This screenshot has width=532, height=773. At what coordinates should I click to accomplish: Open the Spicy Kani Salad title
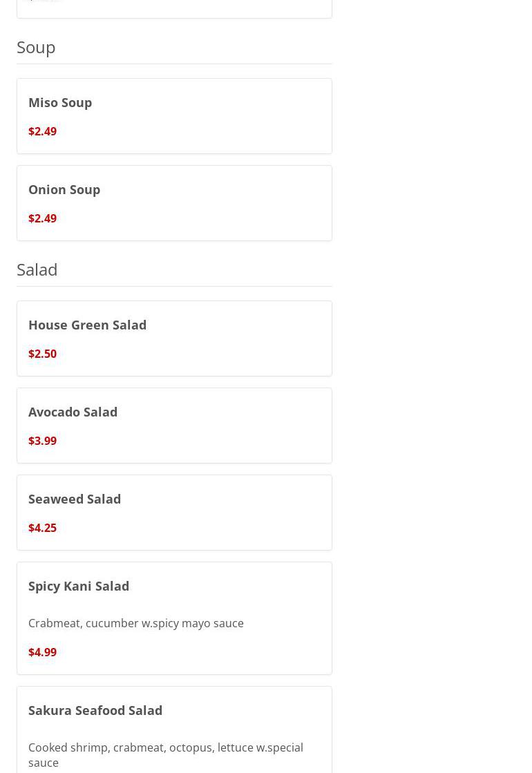pyautogui.click(x=79, y=586)
